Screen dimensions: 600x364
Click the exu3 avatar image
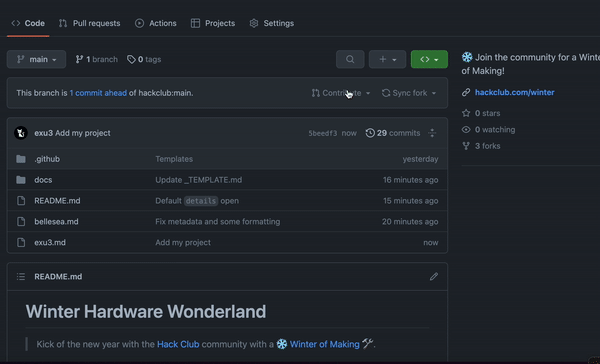click(x=21, y=133)
